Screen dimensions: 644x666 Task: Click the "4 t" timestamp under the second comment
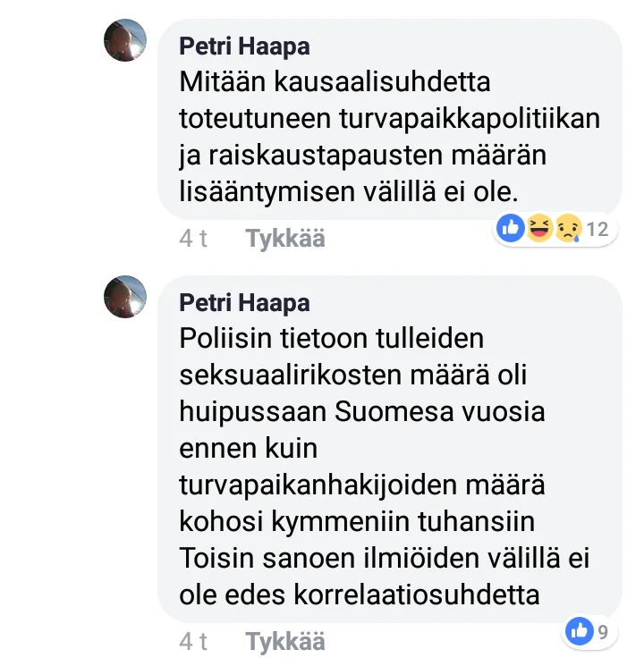pyautogui.click(x=193, y=642)
